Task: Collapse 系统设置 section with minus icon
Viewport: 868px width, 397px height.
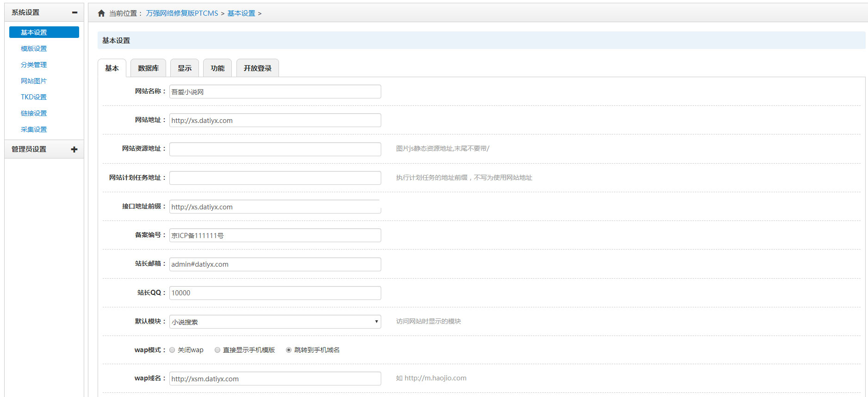Action: pos(74,12)
